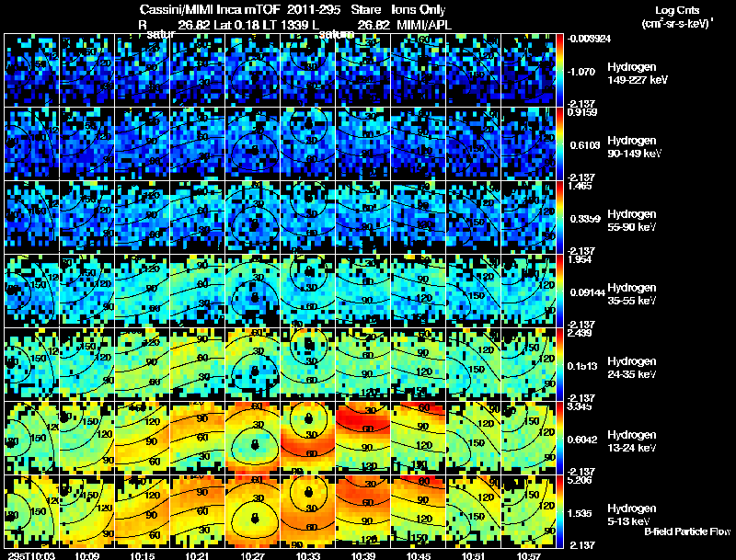Click the 'Hydrogen 24-35 keV' row label
This screenshot has height=560, width=736.
[x=632, y=368]
